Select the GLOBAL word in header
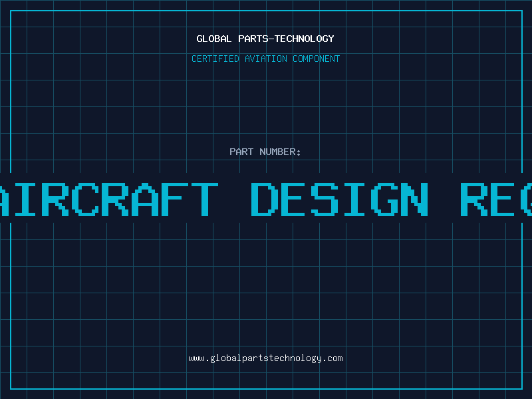 [213, 39]
